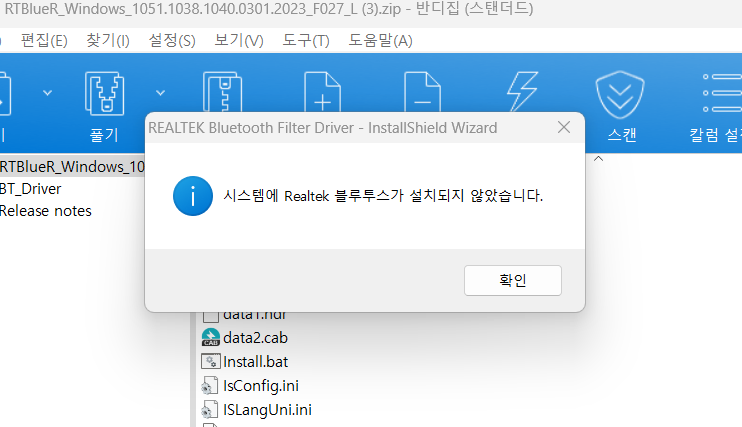
Task: Select the RTBlueR_Windows_10 tree root
Action: pos(72,167)
